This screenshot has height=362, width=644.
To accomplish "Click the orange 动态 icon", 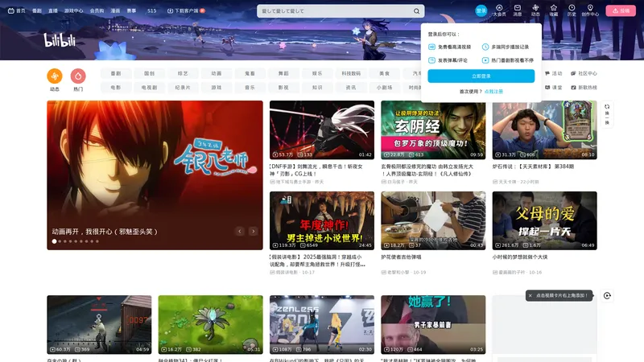I will click(55, 76).
